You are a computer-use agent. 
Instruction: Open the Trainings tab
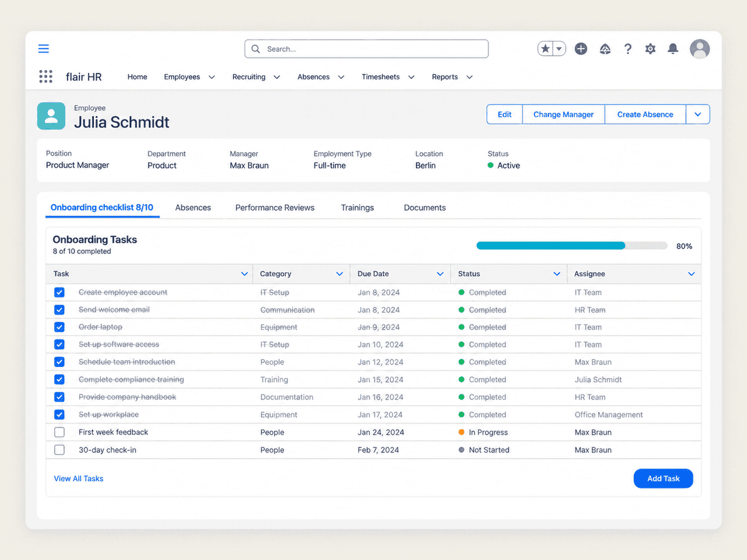click(x=357, y=208)
